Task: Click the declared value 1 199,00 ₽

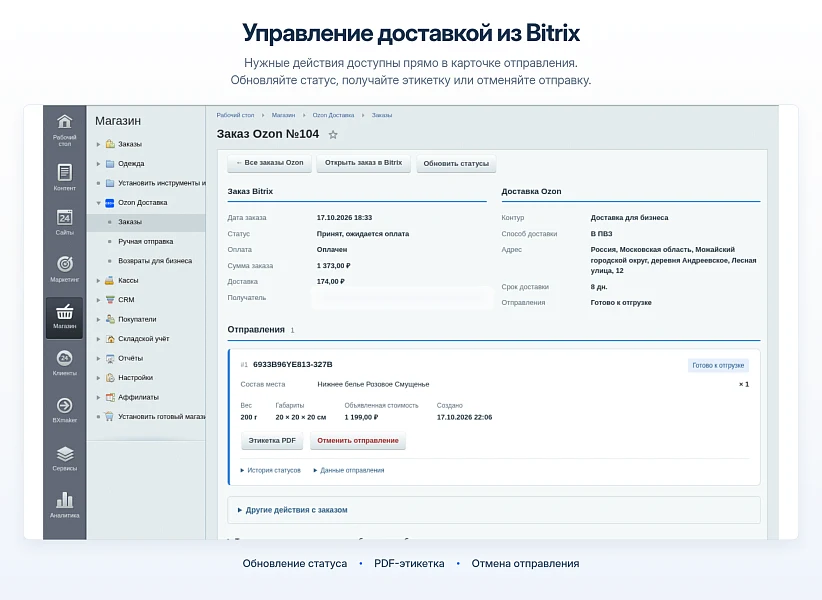Action: click(361, 418)
